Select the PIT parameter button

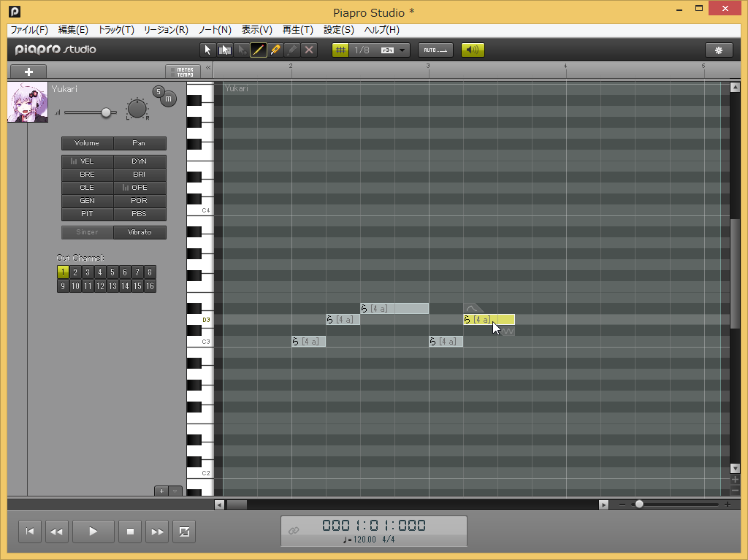[x=88, y=214]
